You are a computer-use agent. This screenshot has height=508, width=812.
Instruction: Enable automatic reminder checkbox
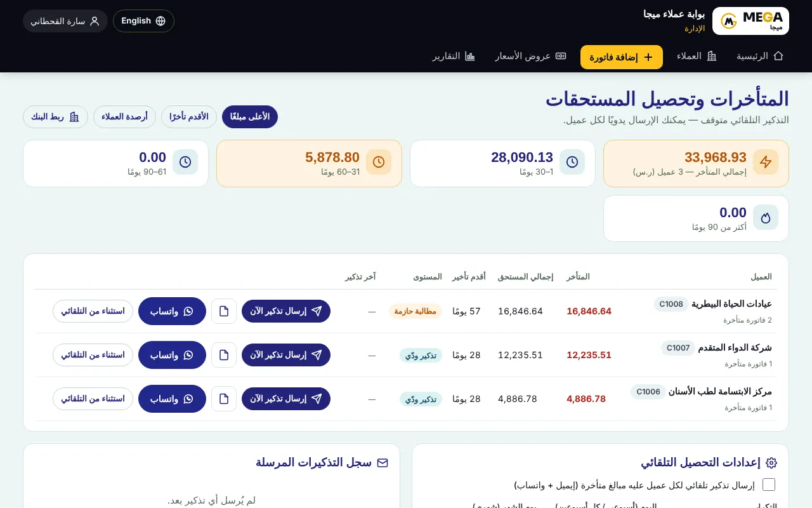click(769, 485)
